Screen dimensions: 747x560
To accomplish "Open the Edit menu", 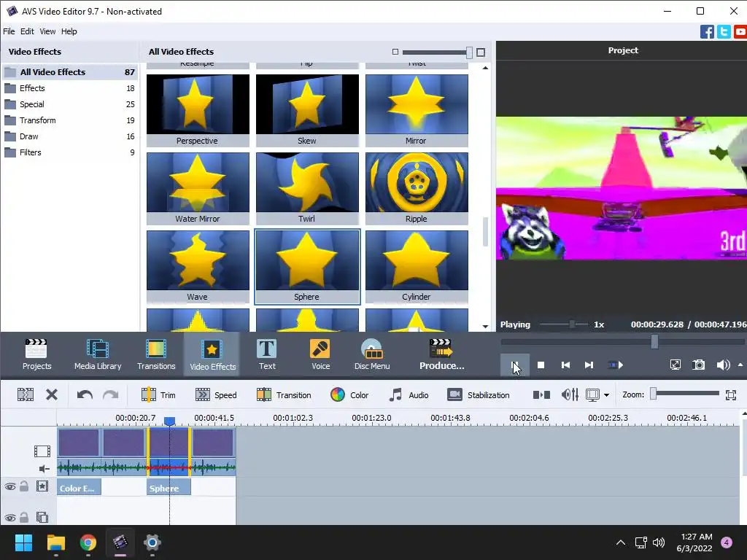I will [x=27, y=31].
